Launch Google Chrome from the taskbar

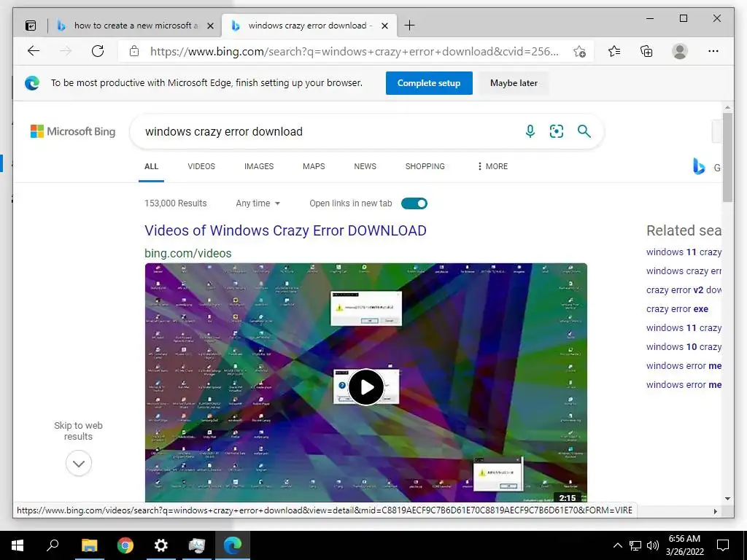[x=125, y=545]
